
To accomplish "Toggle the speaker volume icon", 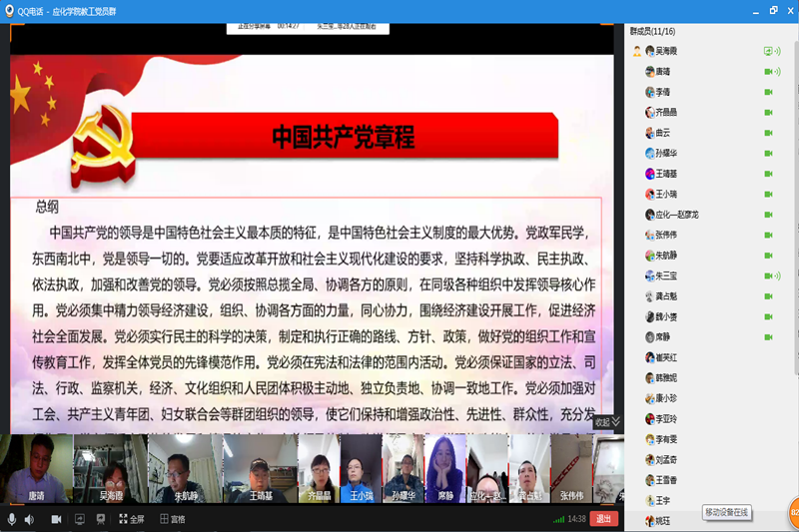I will point(29,519).
